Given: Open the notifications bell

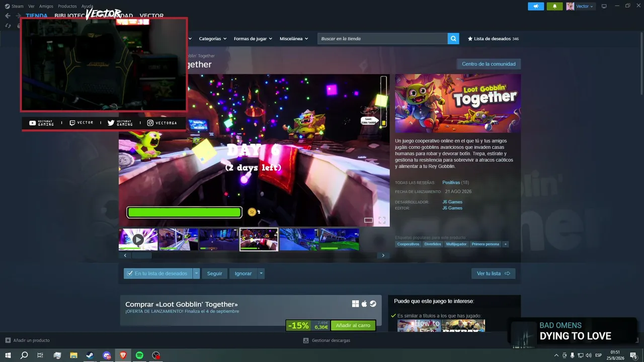Looking at the screenshot, I should pyautogui.click(x=555, y=7).
